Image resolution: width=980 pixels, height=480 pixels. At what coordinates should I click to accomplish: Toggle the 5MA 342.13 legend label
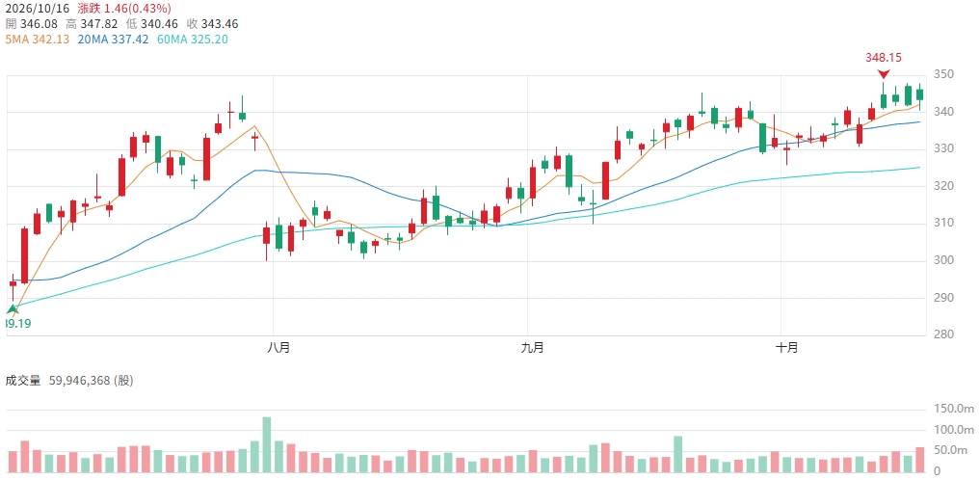pyautogui.click(x=40, y=39)
